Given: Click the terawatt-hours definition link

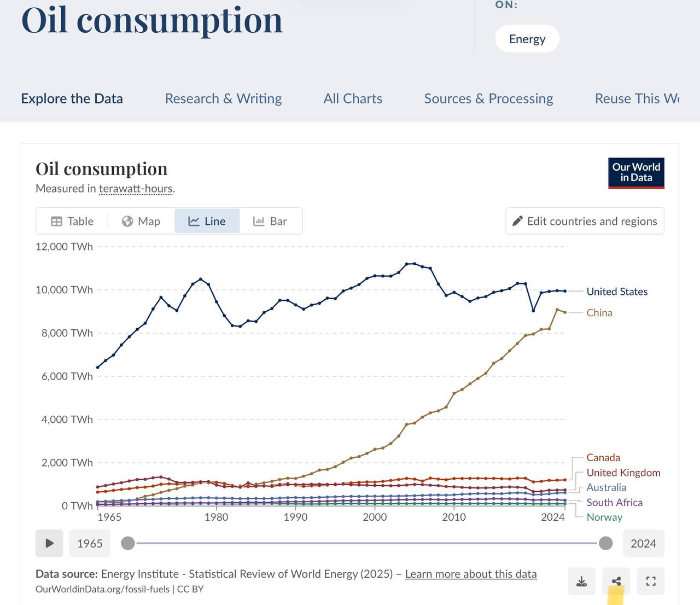Looking at the screenshot, I should (x=136, y=189).
